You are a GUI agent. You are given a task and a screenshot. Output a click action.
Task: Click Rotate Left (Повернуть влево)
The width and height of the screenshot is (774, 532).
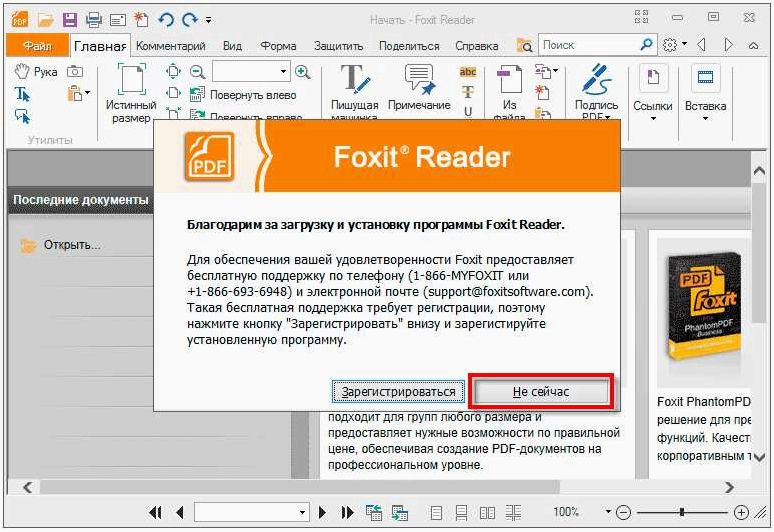(x=243, y=95)
